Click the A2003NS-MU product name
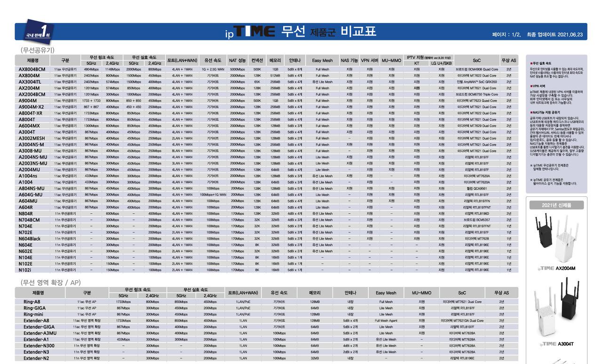 click(32, 163)
